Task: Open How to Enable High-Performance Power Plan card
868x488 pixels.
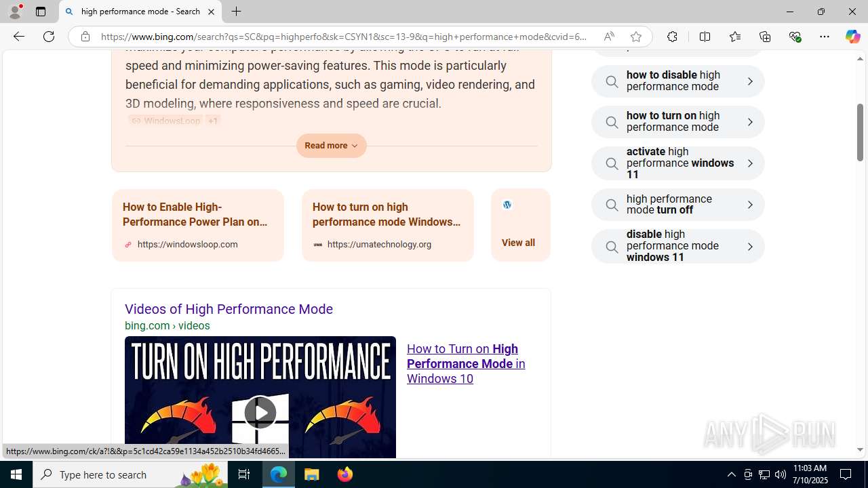Action: pyautogui.click(x=198, y=225)
